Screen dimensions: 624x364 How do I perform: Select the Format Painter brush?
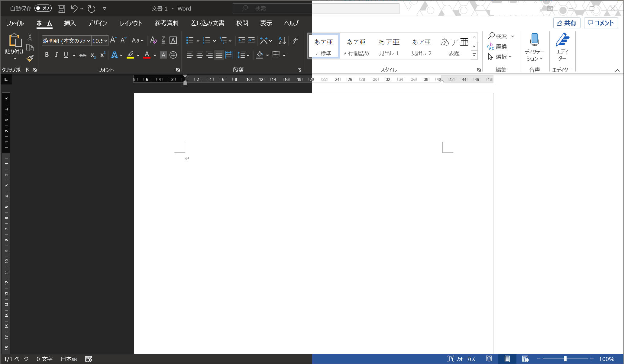point(30,58)
